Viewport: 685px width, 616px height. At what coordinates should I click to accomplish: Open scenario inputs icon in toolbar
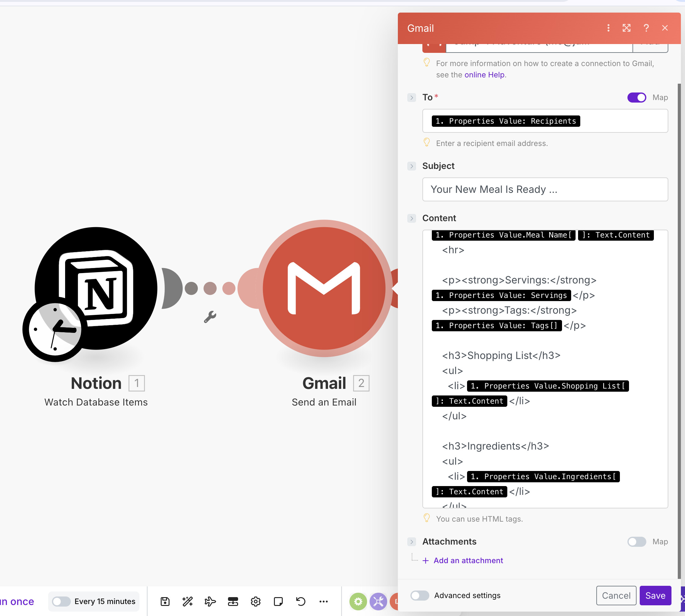pos(233,602)
